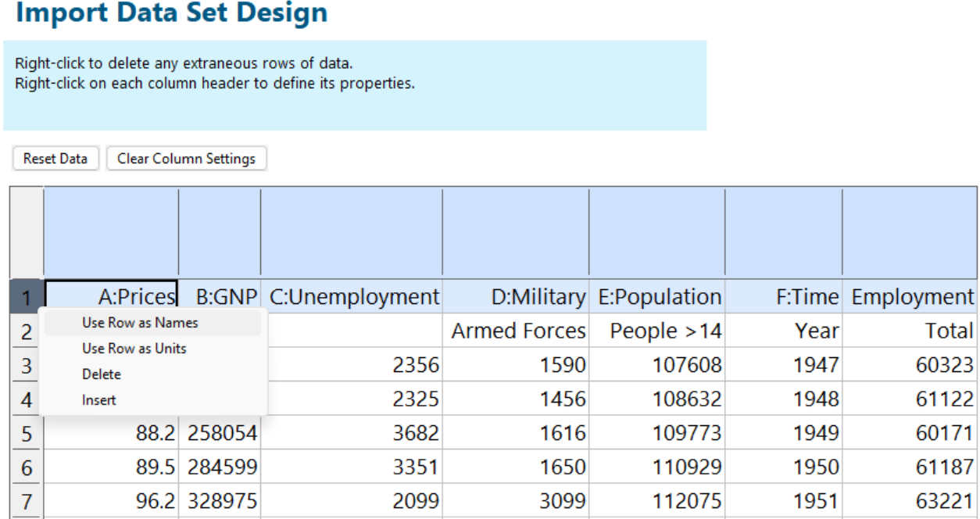Click the cell with value 89.5
The height and width of the screenshot is (519, 980).
111,467
